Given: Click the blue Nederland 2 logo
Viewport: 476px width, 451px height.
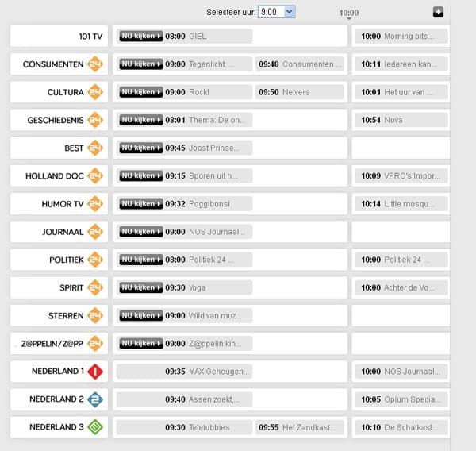Looking at the screenshot, I should (95, 399).
